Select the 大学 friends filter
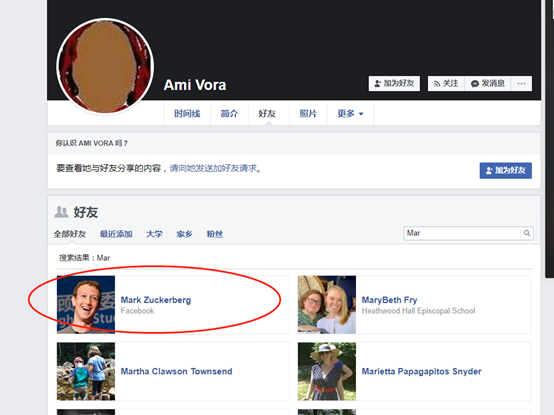Viewport: 554px width, 415px height. tap(154, 234)
